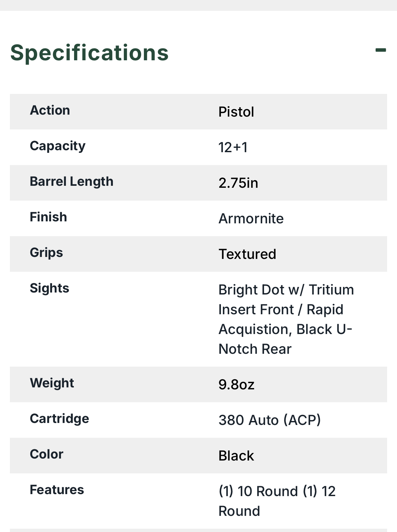Select the Sights label
This screenshot has height=532, width=397.
(x=49, y=289)
